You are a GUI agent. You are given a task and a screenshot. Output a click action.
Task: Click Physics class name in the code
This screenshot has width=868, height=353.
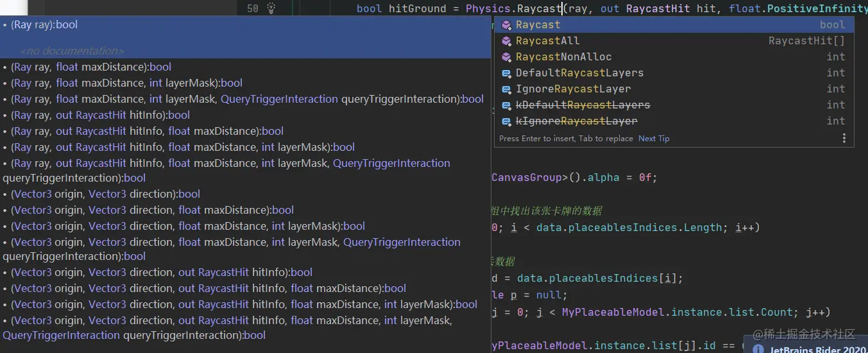(488, 8)
